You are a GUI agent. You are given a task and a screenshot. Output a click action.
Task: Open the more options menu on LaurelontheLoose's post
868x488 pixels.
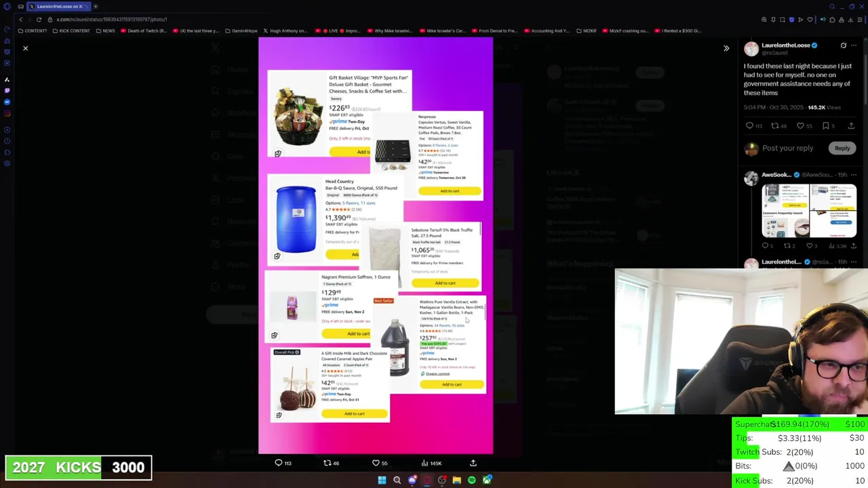tap(854, 45)
